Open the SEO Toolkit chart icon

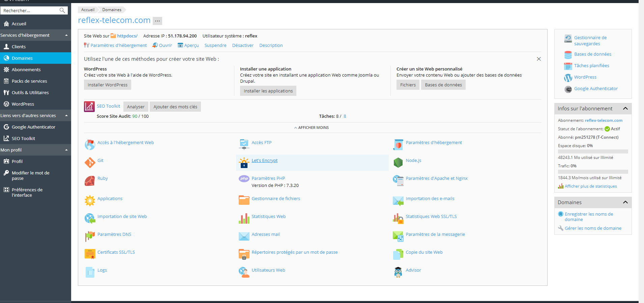tap(89, 107)
